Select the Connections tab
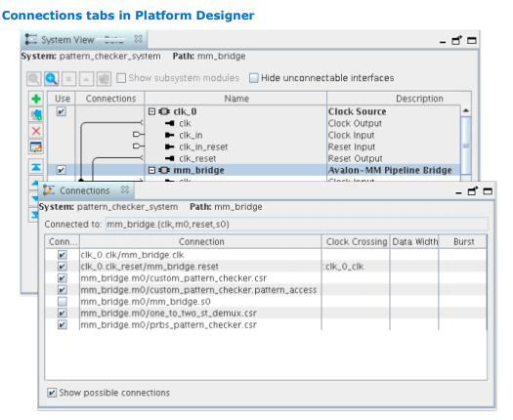This screenshot has width=513, height=420. click(x=86, y=190)
